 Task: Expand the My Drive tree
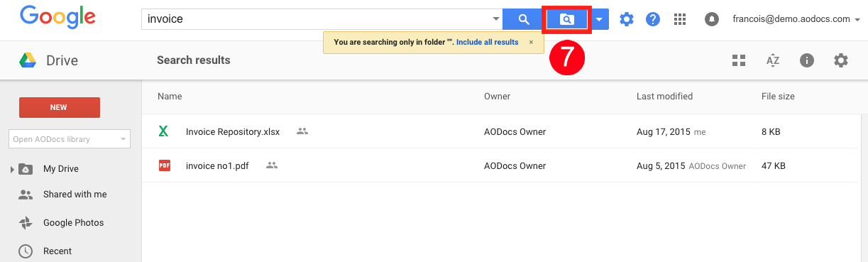coord(12,169)
